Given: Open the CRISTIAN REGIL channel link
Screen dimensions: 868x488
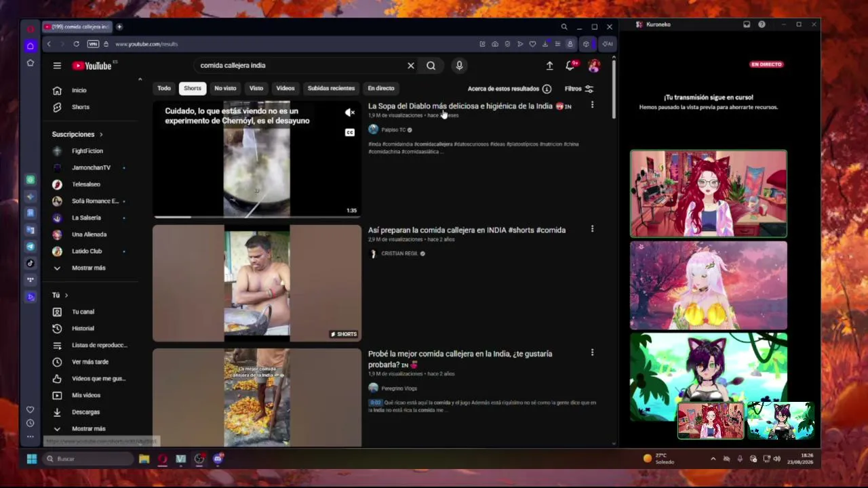Looking at the screenshot, I should [399, 253].
